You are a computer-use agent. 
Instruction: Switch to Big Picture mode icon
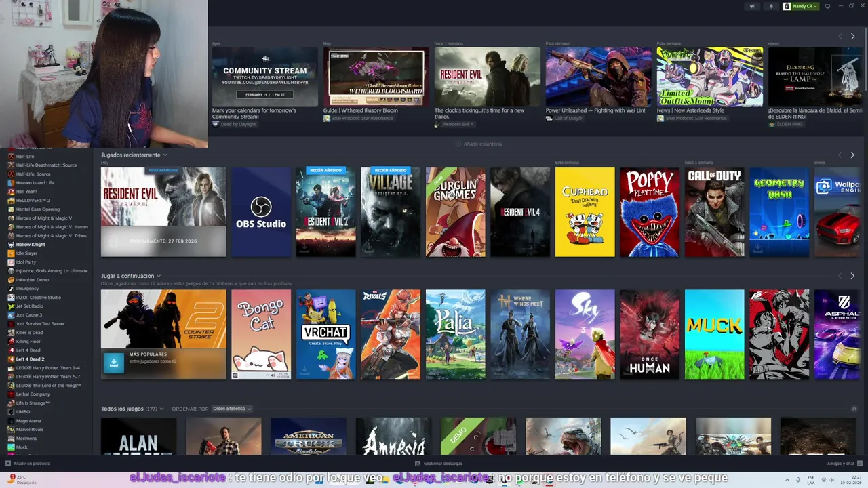827,6
